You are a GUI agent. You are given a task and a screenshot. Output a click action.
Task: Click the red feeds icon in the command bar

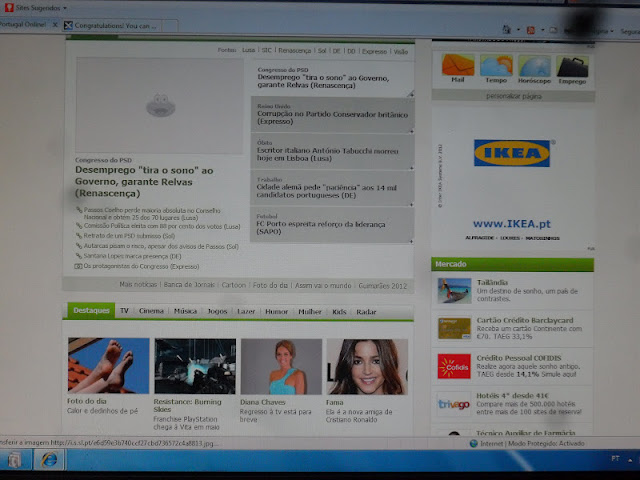(531, 30)
